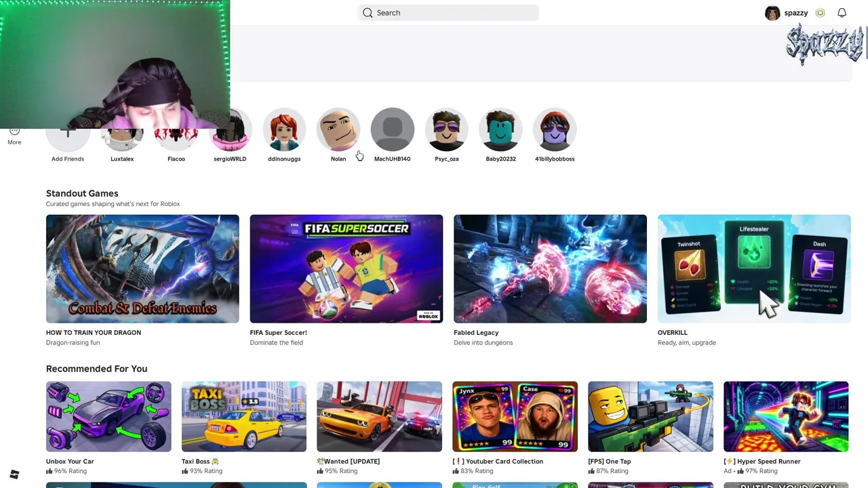The width and height of the screenshot is (868, 488).
Task: Click the Roblox logo icon in sidebar
Action: (x=14, y=474)
